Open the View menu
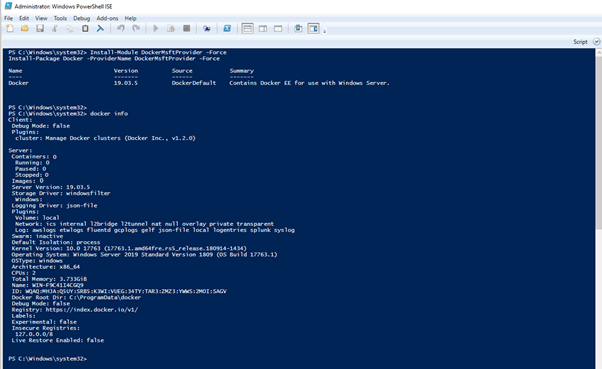Viewport: 602px width, 369px height. (x=41, y=18)
